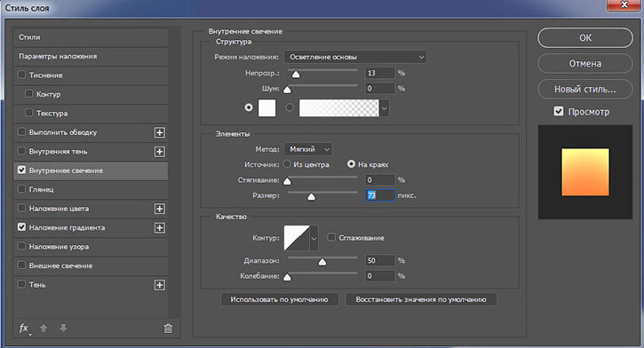Screen dimensions: 644x348
Task: Click the Диапазон range slider handle
Action: [322, 261]
